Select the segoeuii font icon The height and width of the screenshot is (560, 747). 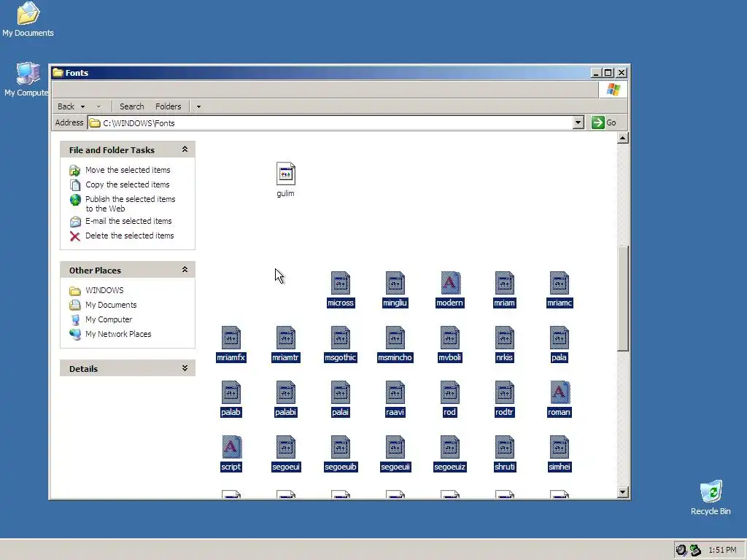(x=395, y=447)
